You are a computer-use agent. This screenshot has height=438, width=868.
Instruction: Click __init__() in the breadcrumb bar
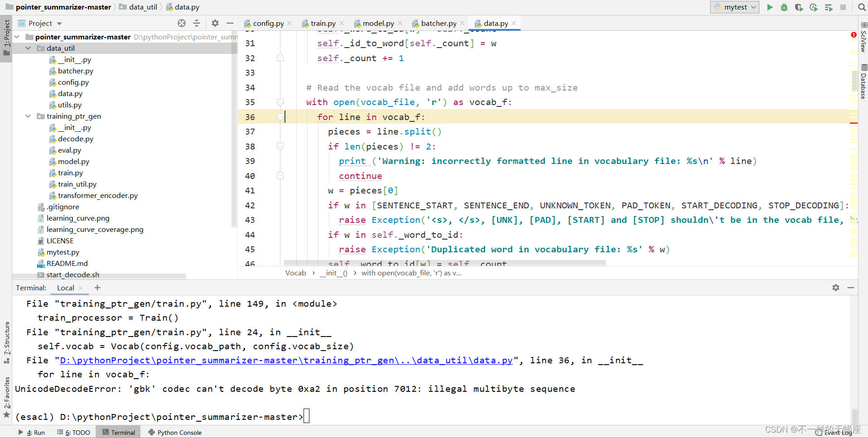click(333, 273)
